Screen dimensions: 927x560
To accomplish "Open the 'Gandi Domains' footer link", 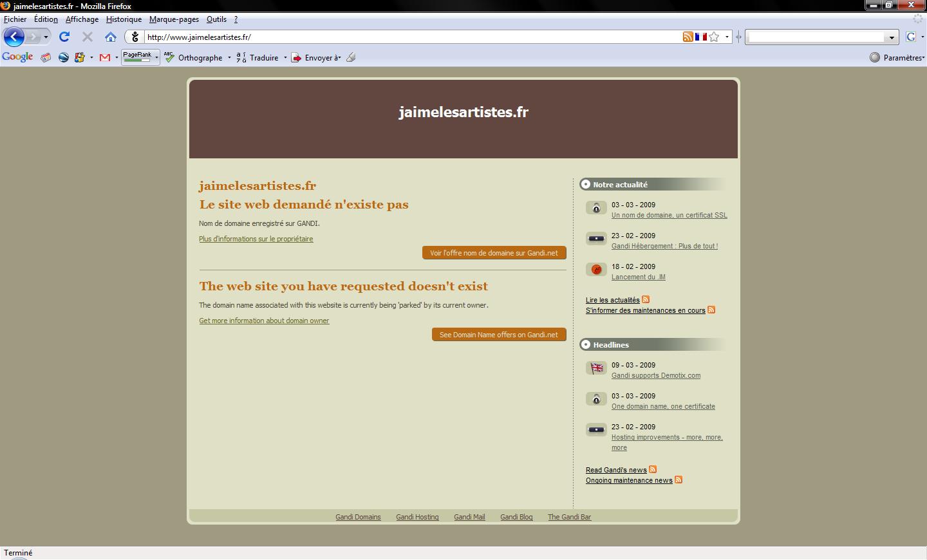I will (x=358, y=517).
